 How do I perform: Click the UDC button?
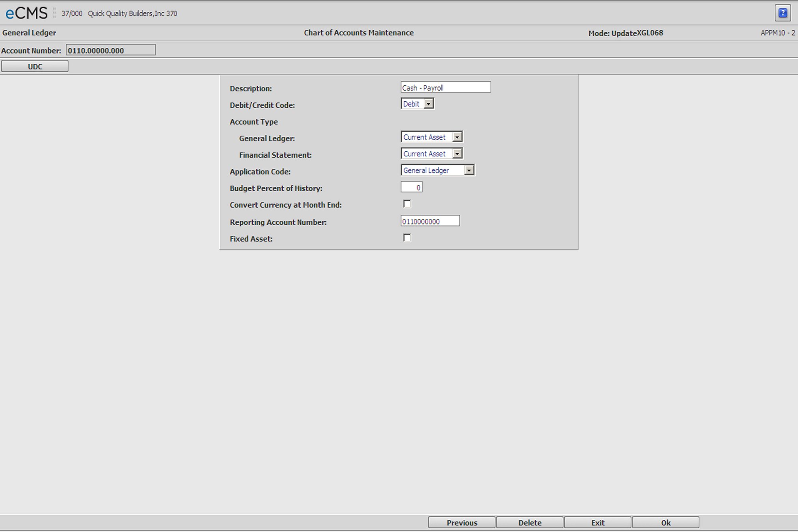coord(35,66)
